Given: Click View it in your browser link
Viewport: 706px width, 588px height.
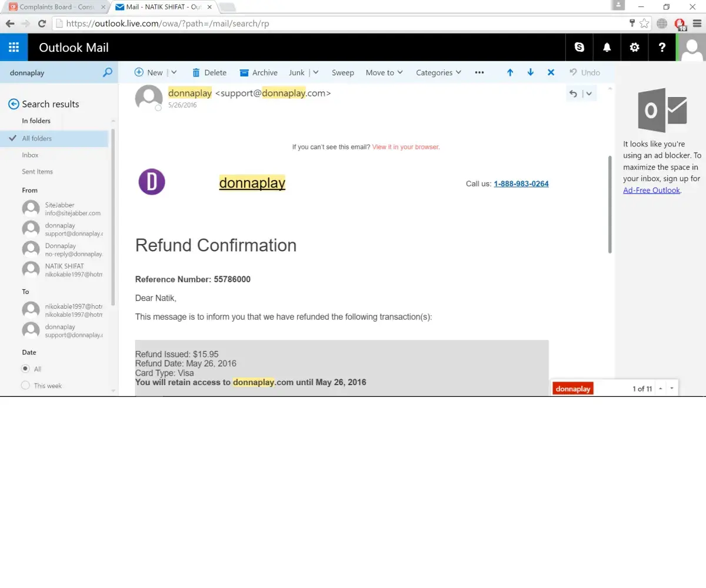Looking at the screenshot, I should click(405, 147).
